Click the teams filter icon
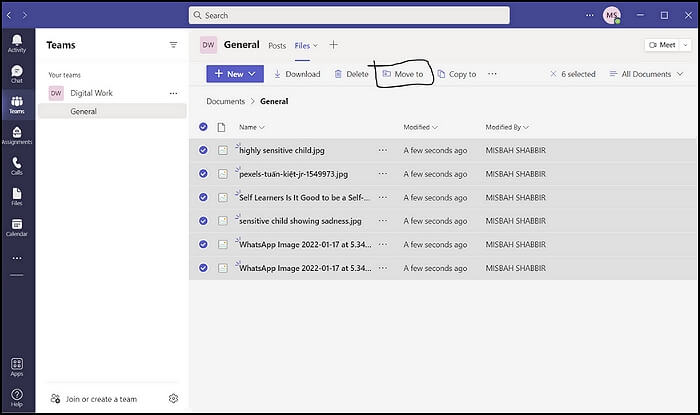The height and width of the screenshot is (415, 700). pyautogui.click(x=173, y=45)
